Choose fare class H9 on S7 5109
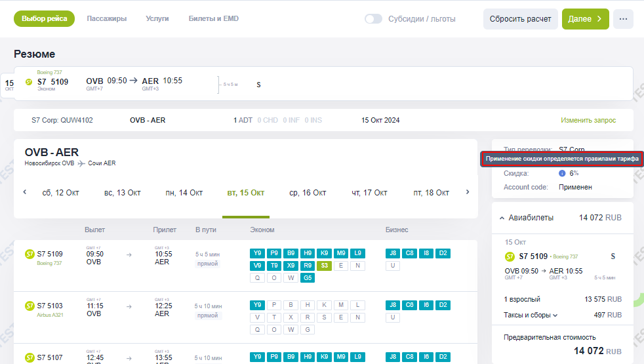The width and height of the screenshot is (644, 364). 308,253
